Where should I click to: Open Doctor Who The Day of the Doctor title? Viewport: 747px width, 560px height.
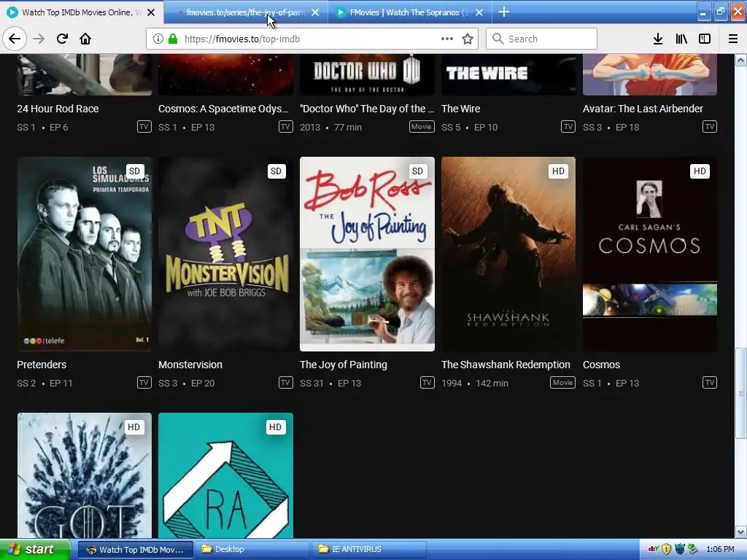click(367, 109)
